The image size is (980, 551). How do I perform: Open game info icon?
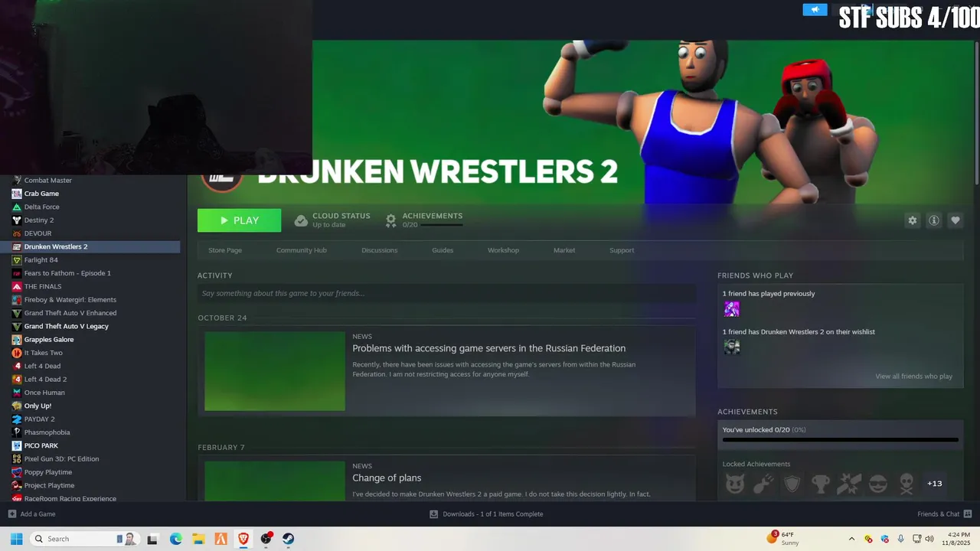click(x=933, y=220)
